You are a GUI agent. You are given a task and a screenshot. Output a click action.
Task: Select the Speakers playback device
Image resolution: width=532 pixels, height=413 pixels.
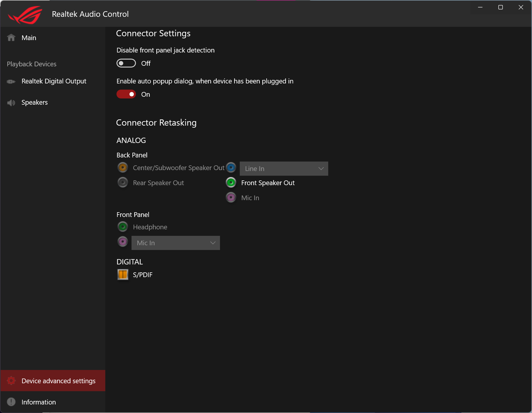coord(35,102)
